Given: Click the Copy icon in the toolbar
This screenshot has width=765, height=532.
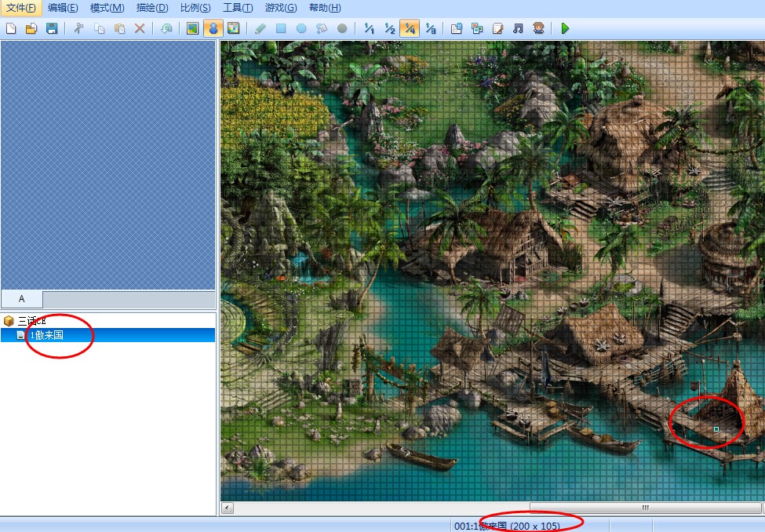Looking at the screenshot, I should [x=99, y=28].
